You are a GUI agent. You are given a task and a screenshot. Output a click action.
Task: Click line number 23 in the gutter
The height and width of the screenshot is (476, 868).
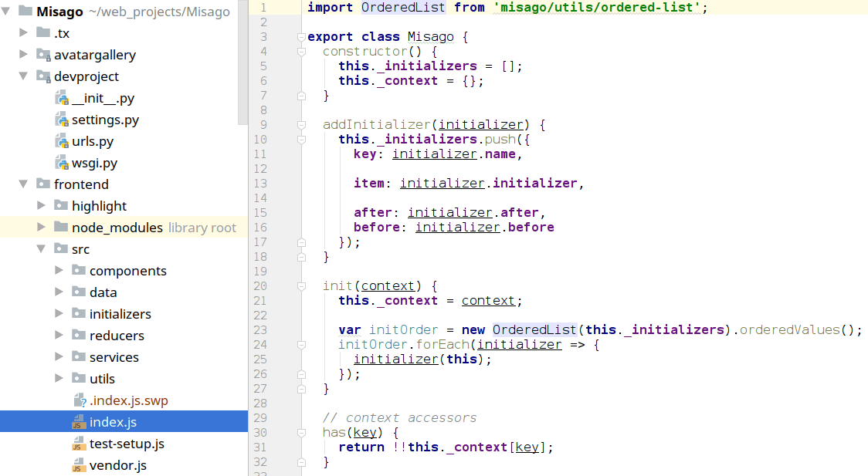(x=259, y=330)
